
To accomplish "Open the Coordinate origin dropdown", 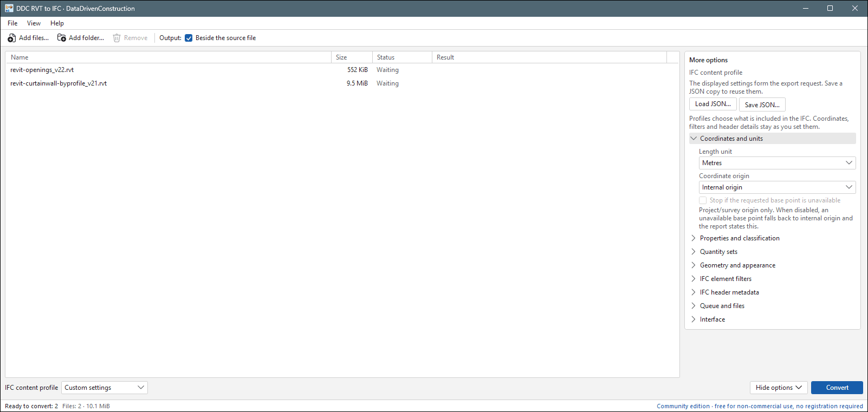I will (777, 187).
